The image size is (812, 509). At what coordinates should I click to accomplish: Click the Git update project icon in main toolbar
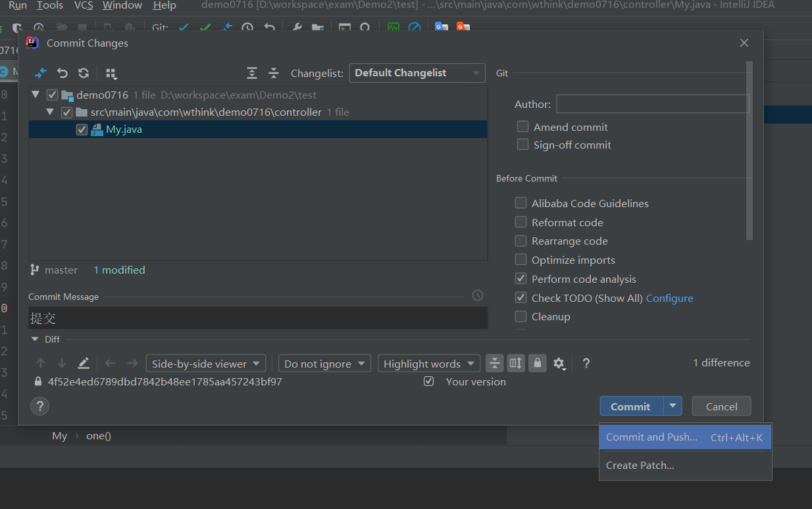coord(184,28)
